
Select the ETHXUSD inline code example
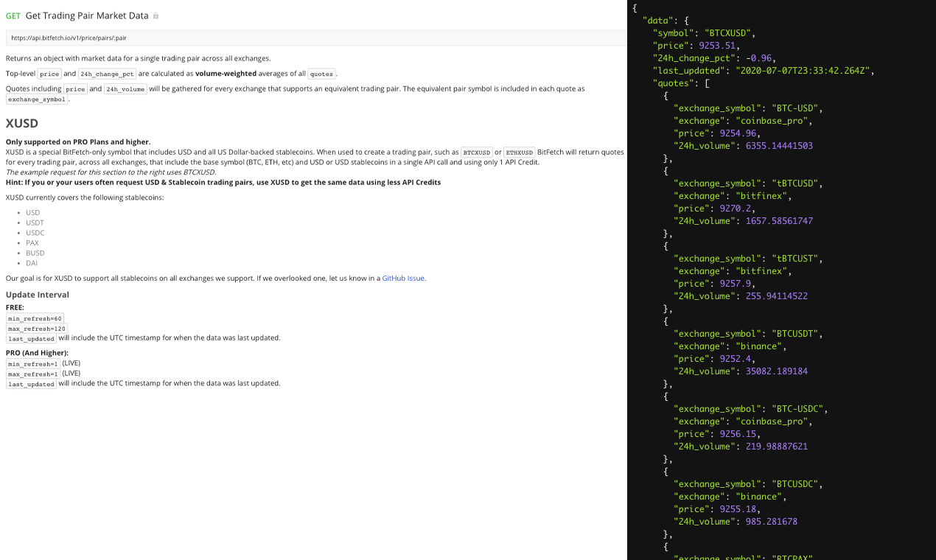(520, 153)
